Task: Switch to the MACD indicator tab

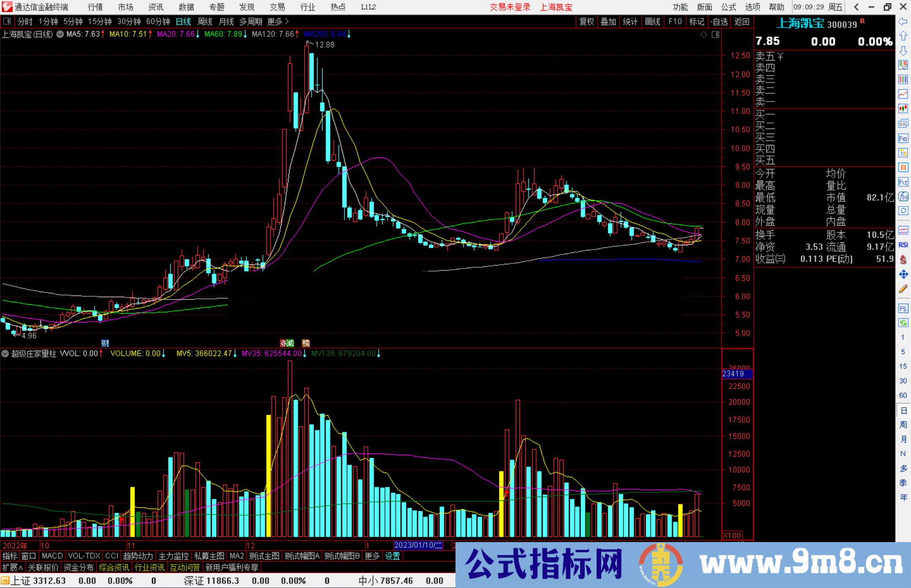Action: click(x=52, y=556)
